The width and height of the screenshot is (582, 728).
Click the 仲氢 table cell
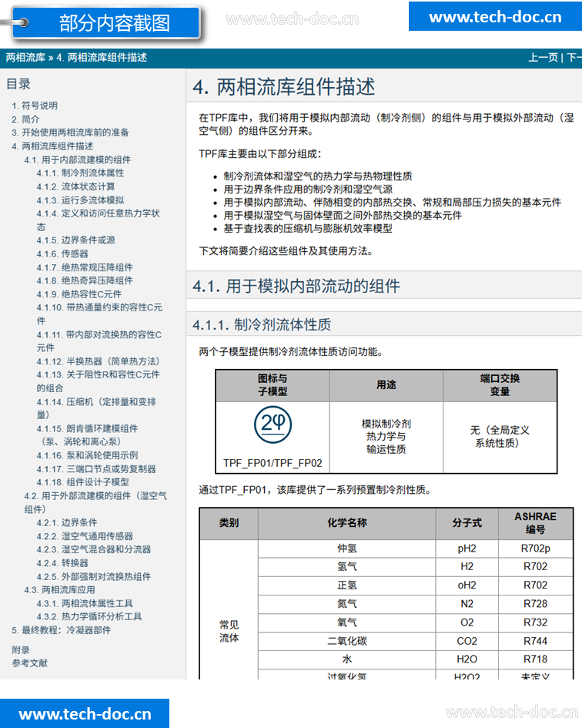click(x=346, y=549)
